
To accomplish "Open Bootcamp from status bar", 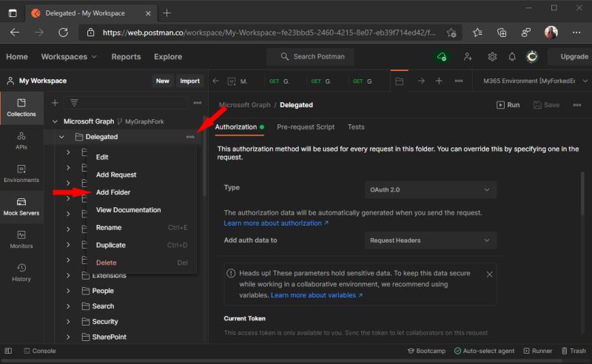I will 427,351.
